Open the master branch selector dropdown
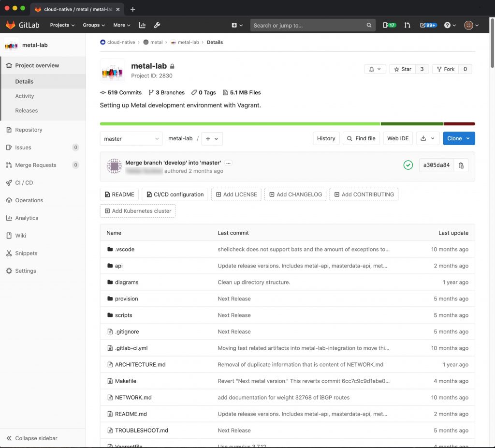 131,139
